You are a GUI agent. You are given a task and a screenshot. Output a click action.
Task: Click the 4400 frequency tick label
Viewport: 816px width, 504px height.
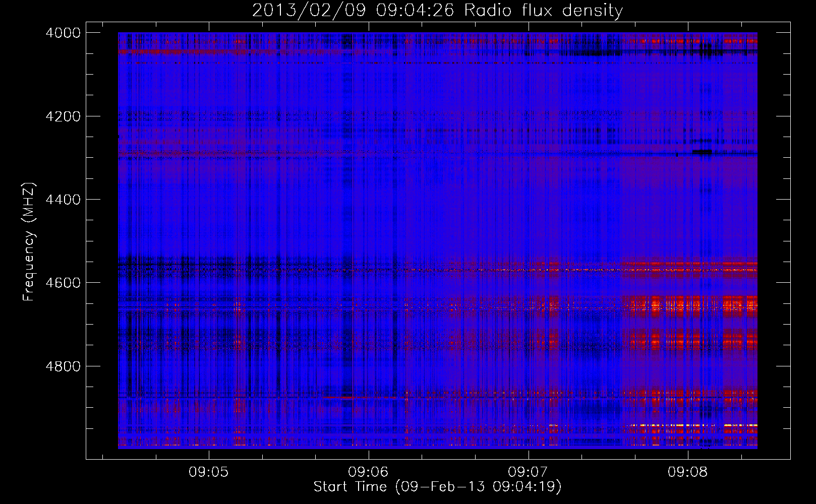pos(63,200)
